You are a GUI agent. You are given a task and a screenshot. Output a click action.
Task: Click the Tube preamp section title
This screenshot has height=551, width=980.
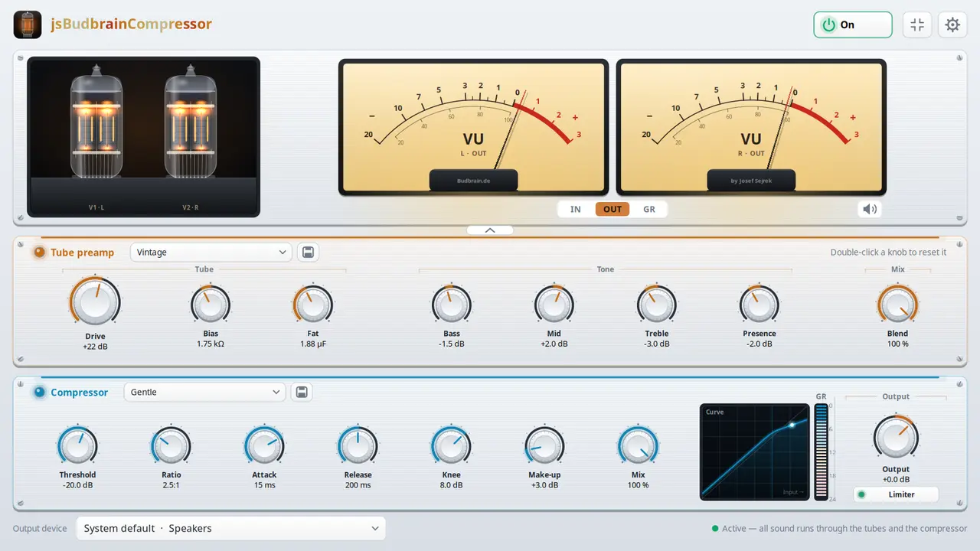pyautogui.click(x=82, y=253)
